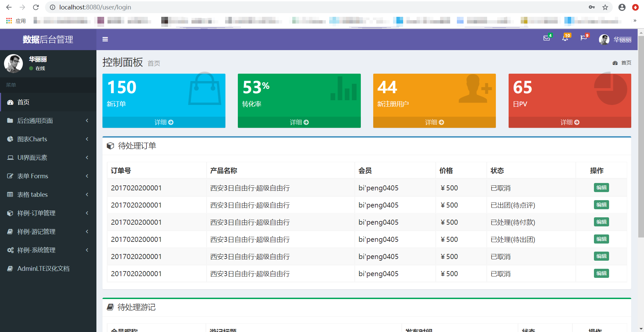Click the dashboard icon next to 首页 breadcrumb
Image resolution: width=644 pixels, height=332 pixels.
[615, 63]
